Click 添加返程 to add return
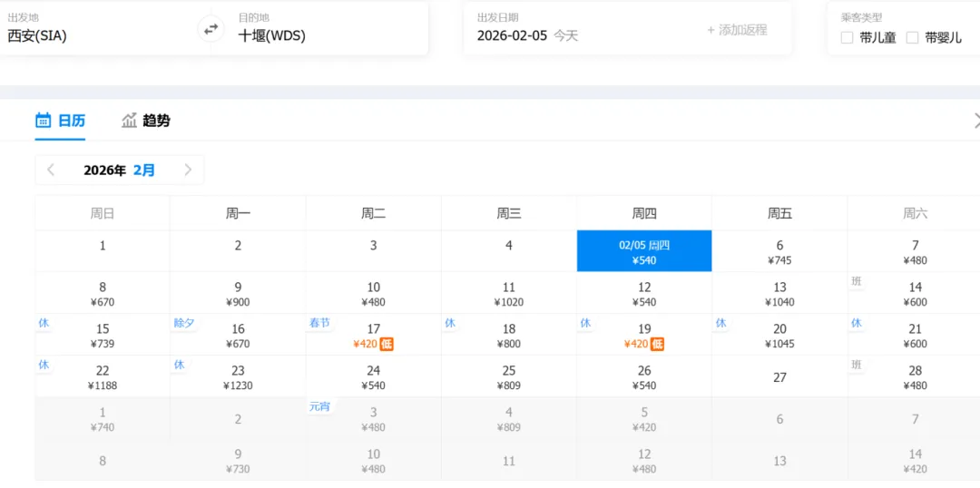Viewport: 980px width, 488px height. 737,30
